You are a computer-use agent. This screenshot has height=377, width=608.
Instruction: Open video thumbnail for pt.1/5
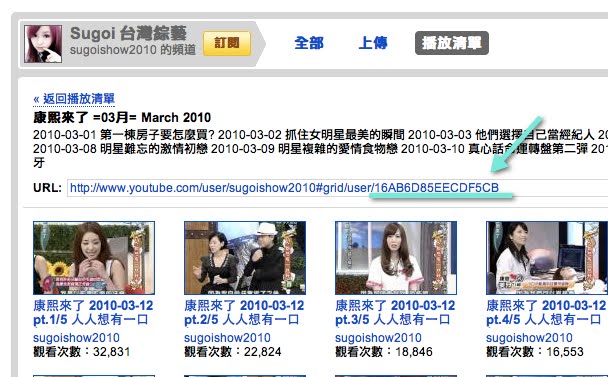tap(94, 258)
